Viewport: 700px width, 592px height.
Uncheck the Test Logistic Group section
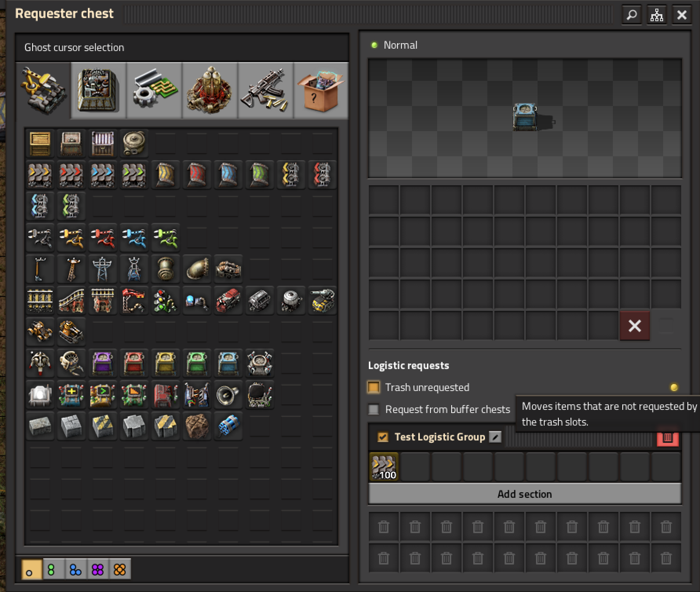(x=383, y=437)
